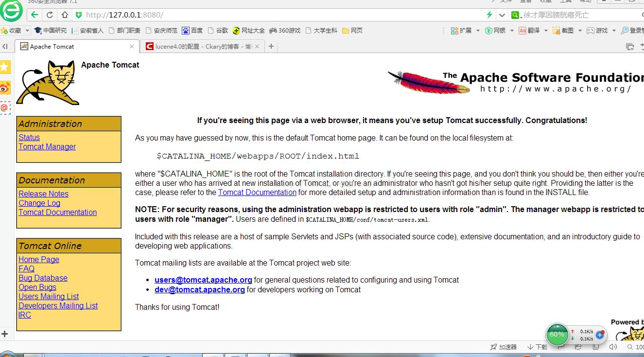Switch to the lucene4.0的配置 tab
Viewport: 644px width, 357px height.
coord(202,47)
